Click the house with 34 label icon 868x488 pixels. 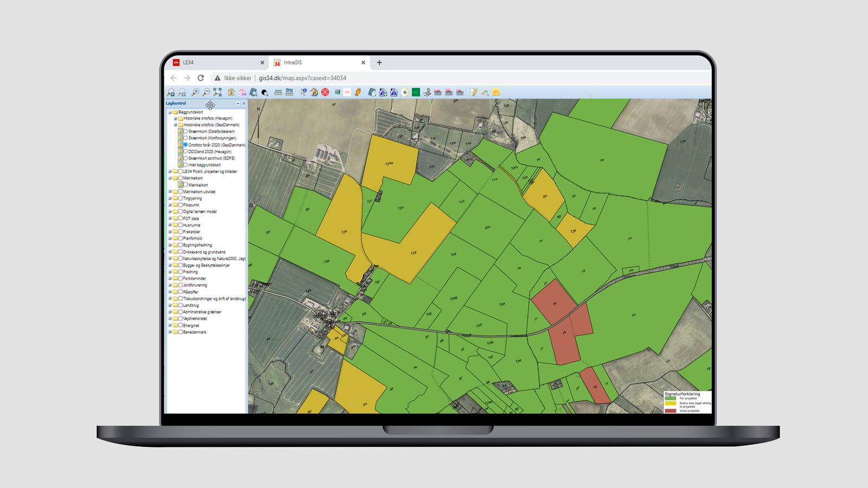click(242, 92)
